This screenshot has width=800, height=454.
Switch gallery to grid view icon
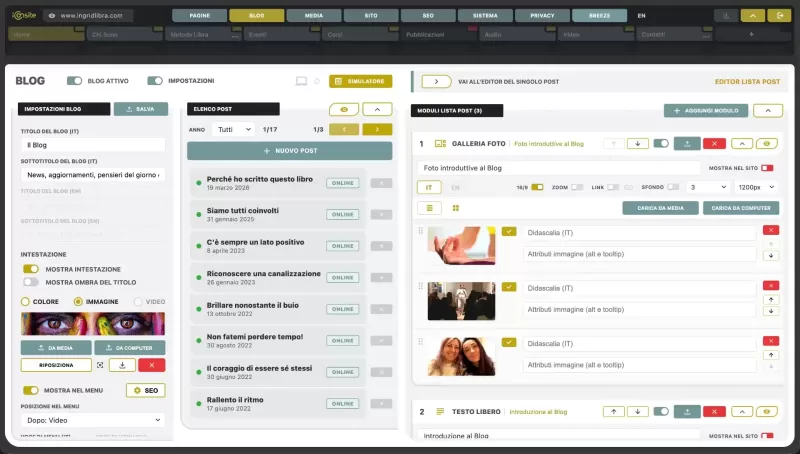coord(456,208)
